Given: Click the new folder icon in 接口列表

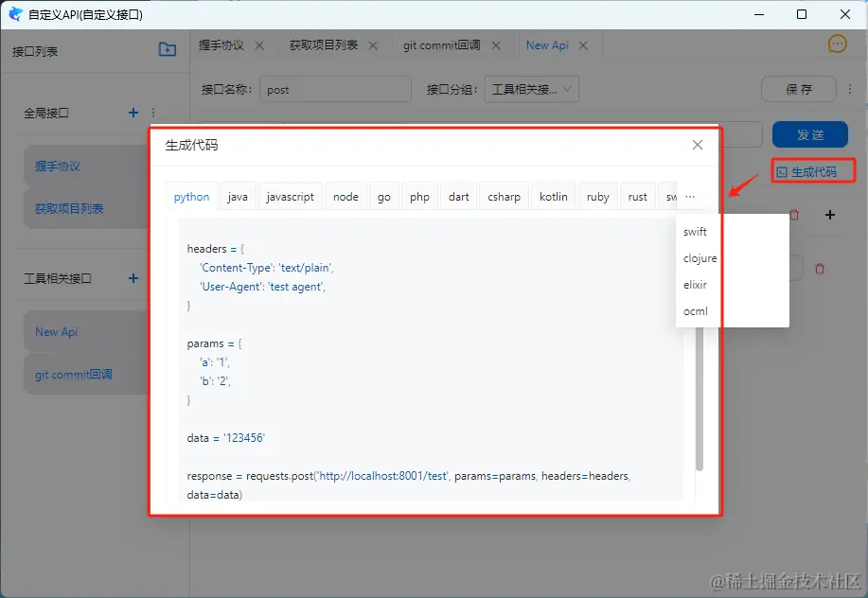Looking at the screenshot, I should click(168, 49).
